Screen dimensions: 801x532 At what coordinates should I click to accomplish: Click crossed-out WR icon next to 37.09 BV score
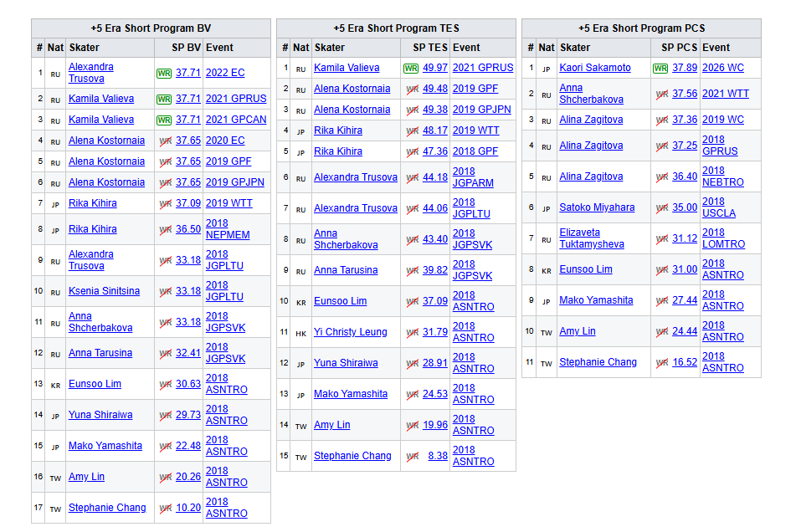point(165,203)
